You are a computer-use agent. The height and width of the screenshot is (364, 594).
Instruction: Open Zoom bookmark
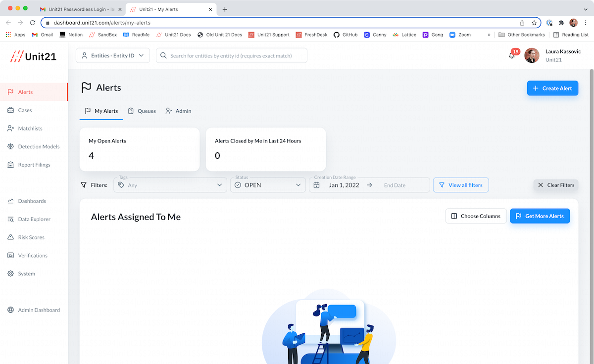[x=460, y=35]
